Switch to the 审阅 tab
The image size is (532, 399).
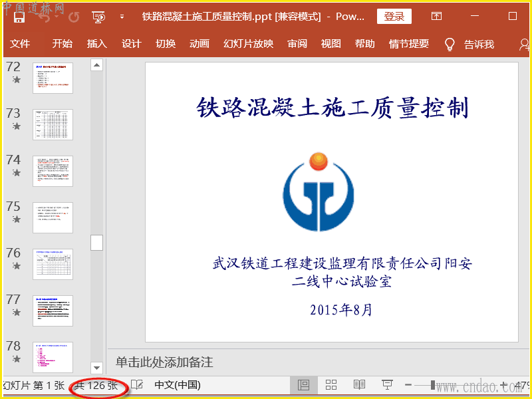297,43
